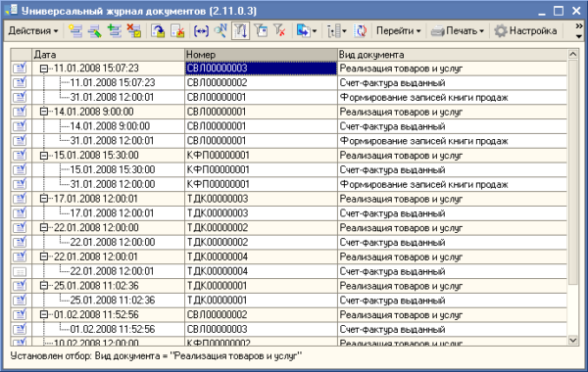Collapse the 22.01.2008 12:00:00 Реализация node
Image resolution: width=588 pixels, height=372 pixels.
44,227
